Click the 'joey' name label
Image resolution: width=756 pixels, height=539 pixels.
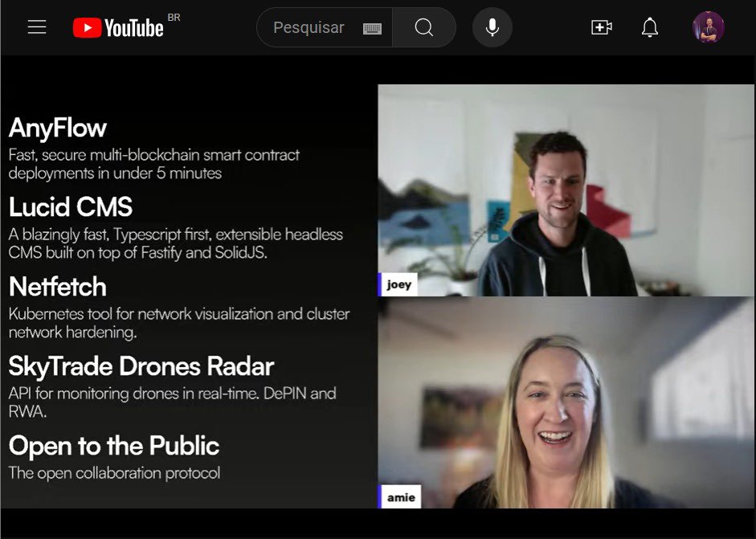click(398, 284)
